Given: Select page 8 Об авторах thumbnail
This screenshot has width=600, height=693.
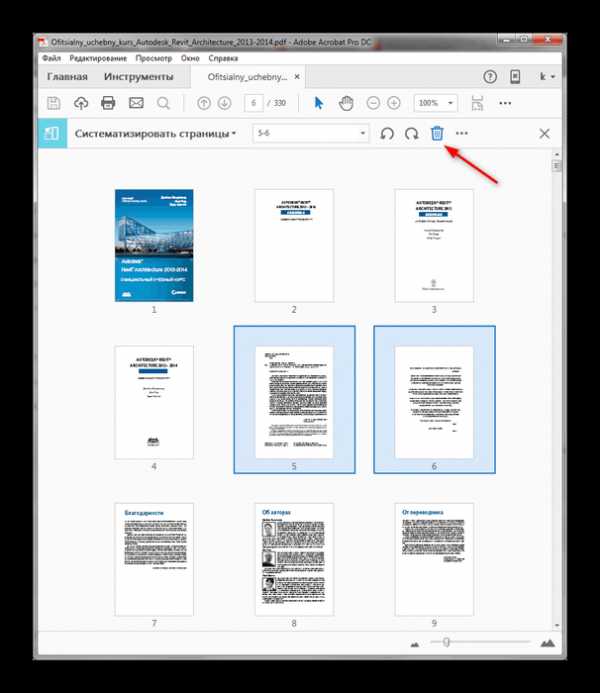Looking at the screenshot, I should click(294, 560).
